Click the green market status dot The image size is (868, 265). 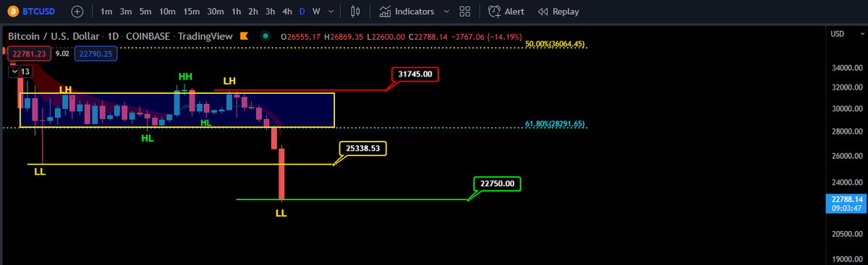click(x=265, y=36)
